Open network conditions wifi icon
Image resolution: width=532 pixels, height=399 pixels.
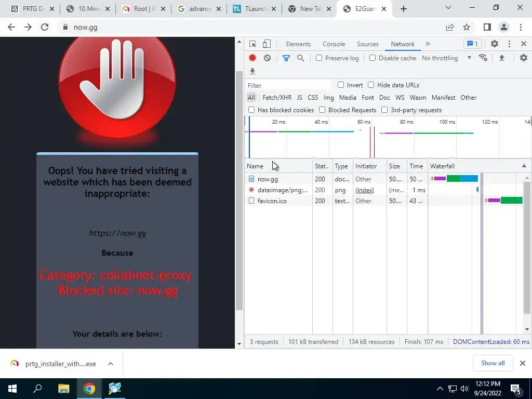pyautogui.click(x=483, y=58)
